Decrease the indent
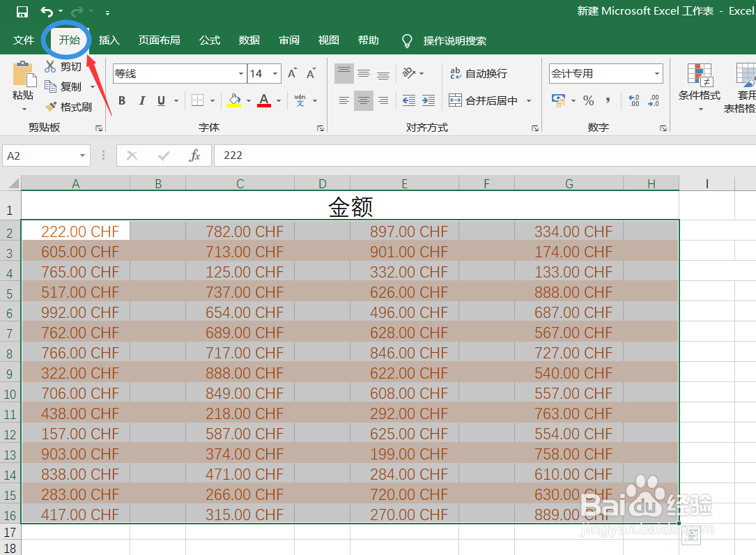The width and height of the screenshot is (756, 555). [409, 100]
